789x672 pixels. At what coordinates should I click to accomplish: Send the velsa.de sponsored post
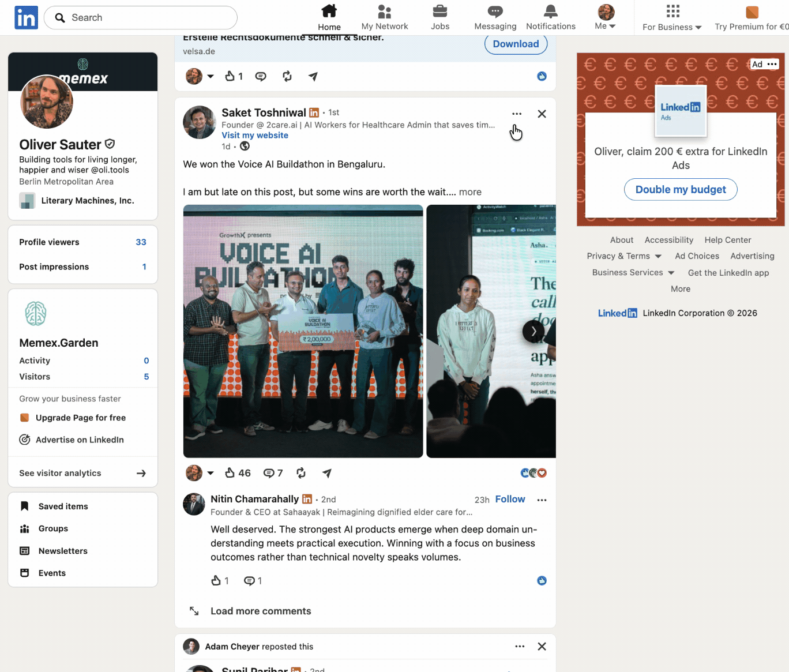tap(313, 76)
